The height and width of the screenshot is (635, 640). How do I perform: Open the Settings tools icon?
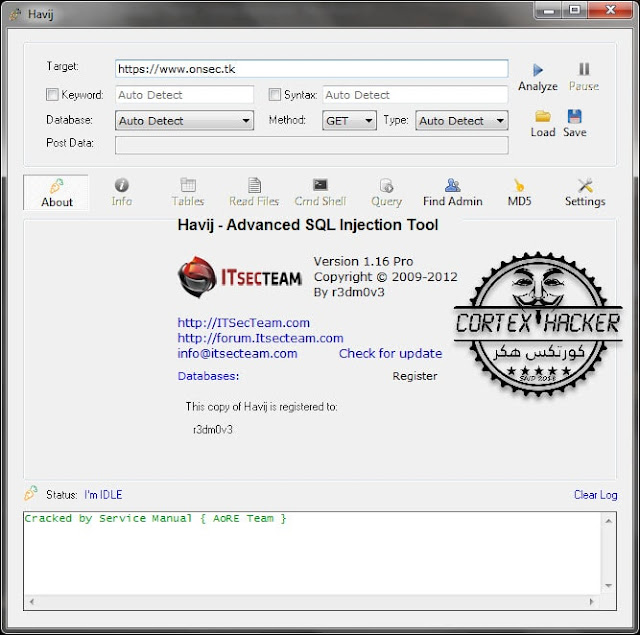pos(585,185)
